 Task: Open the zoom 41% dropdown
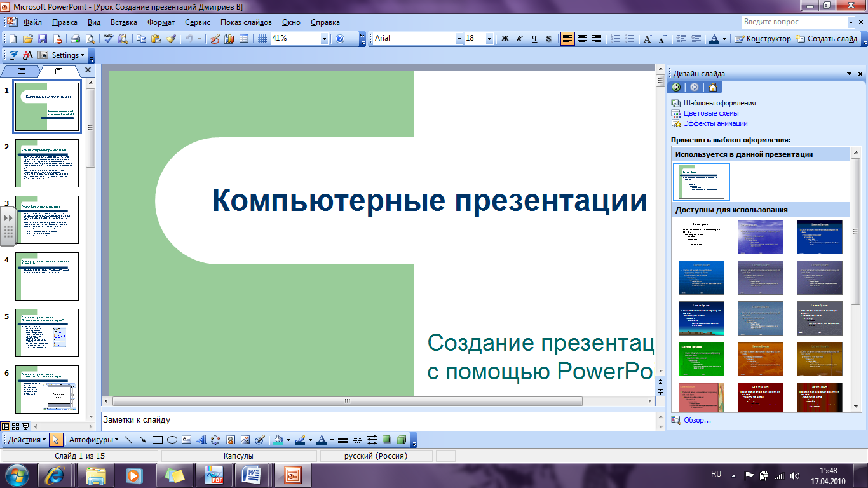click(x=324, y=39)
